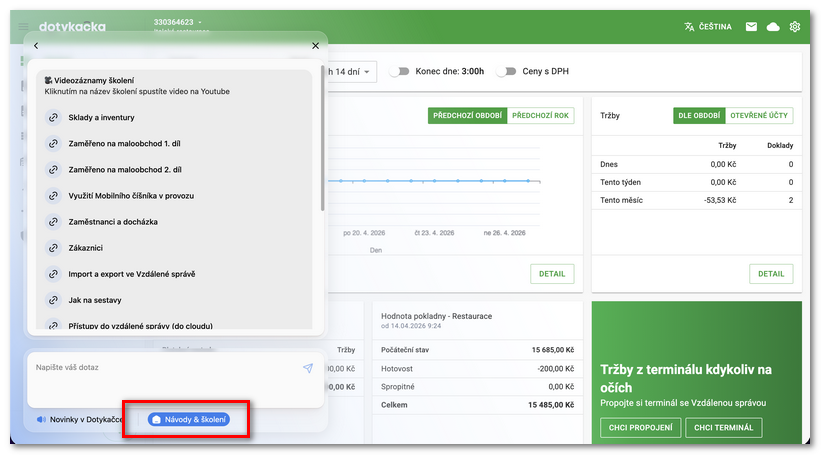
Task: Click the mail envelope icon in header
Action: coord(751,27)
